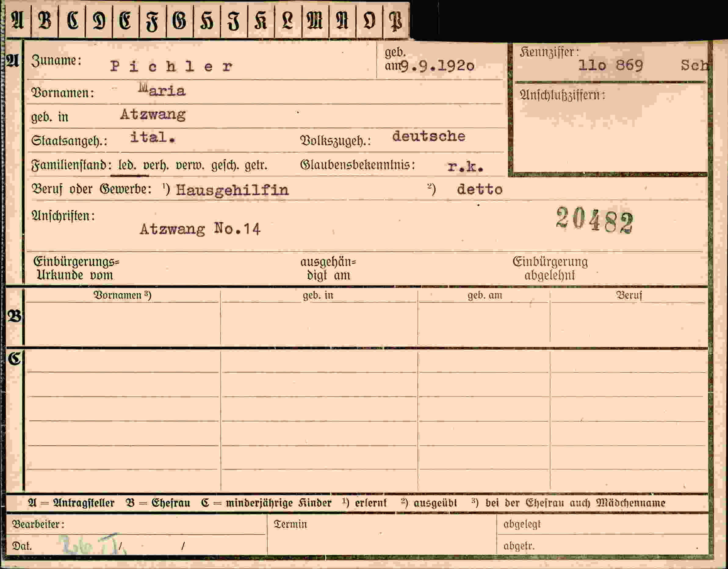Click the footnote 'bei der Ehefrau auch Mädchenname'
The height and width of the screenshot is (569, 728).
[x=575, y=503]
